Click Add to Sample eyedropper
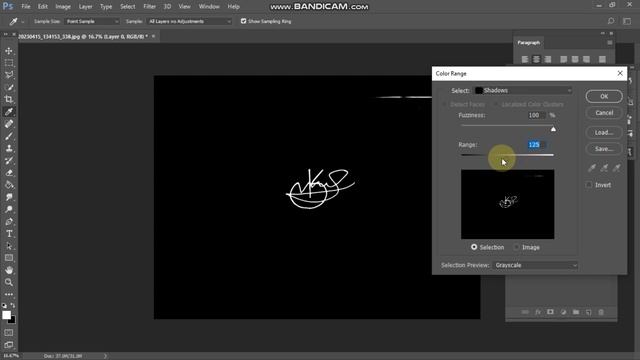 point(604,167)
